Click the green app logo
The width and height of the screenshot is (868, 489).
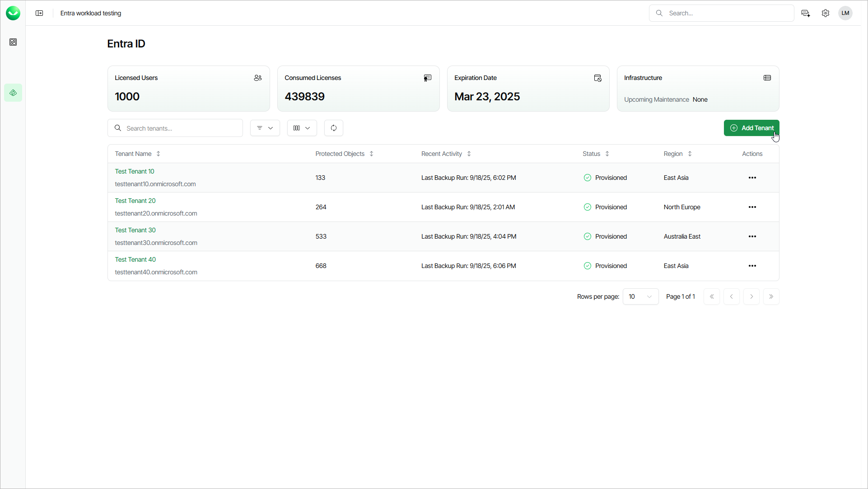click(13, 13)
